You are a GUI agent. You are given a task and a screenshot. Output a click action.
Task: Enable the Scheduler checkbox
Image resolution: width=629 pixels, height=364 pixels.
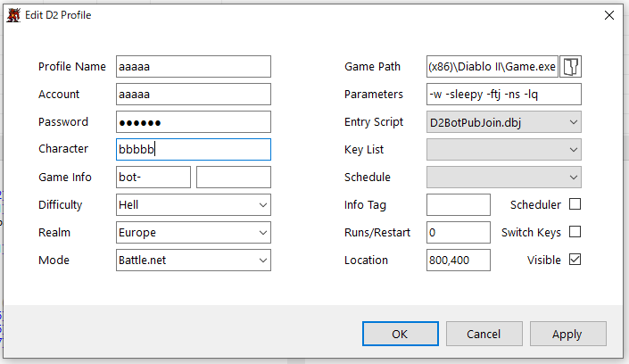tap(575, 204)
